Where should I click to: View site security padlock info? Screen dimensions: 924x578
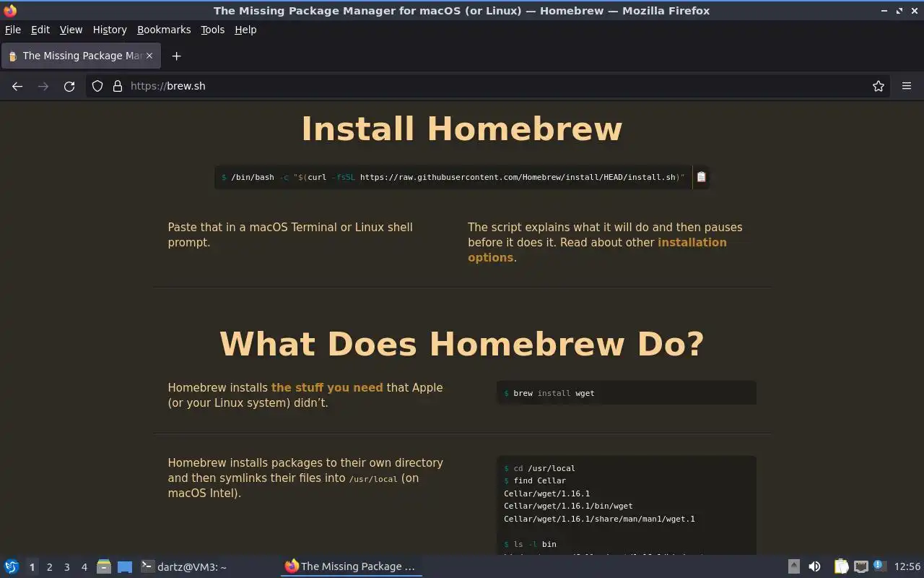(118, 86)
